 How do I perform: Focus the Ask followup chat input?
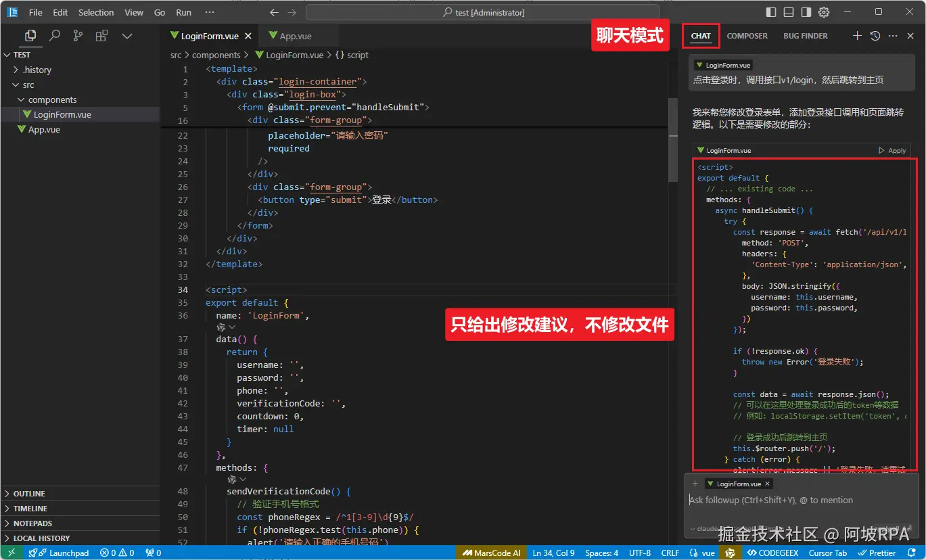coord(801,500)
